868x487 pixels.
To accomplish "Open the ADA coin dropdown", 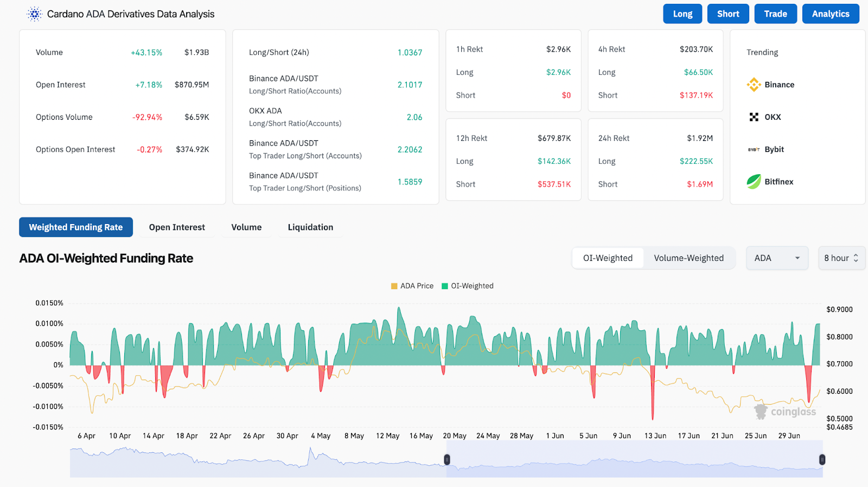I will (x=777, y=258).
